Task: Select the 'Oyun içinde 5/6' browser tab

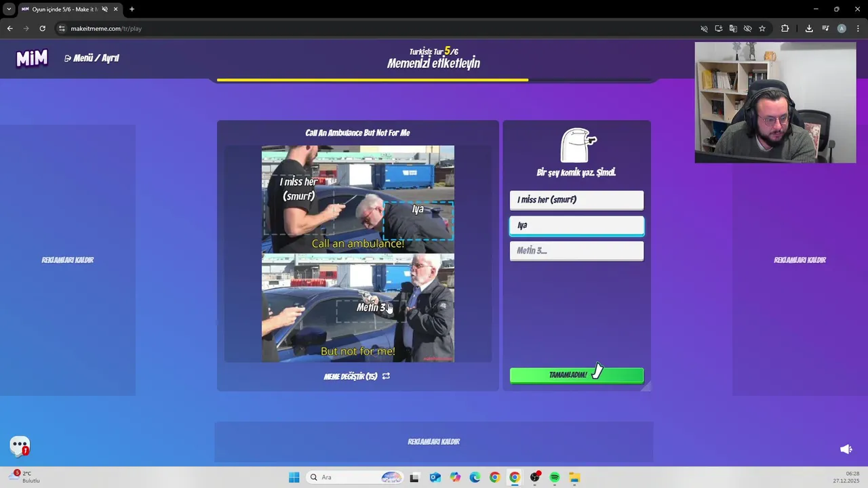Action: click(69, 9)
